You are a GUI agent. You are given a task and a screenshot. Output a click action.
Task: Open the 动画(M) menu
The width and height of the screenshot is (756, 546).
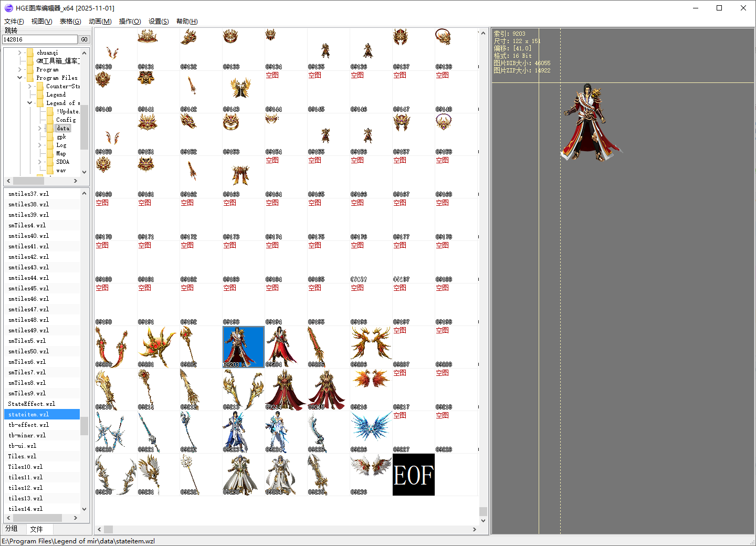[100, 22]
